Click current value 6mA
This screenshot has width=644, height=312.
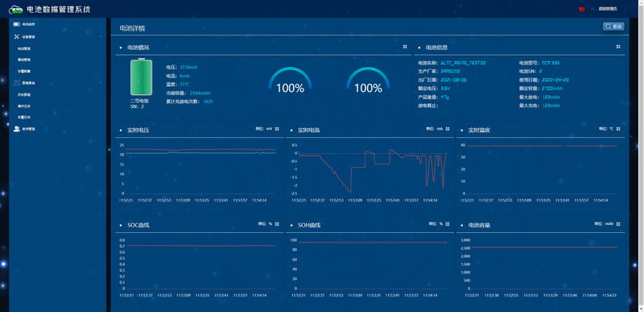click(x=184, y=76)
